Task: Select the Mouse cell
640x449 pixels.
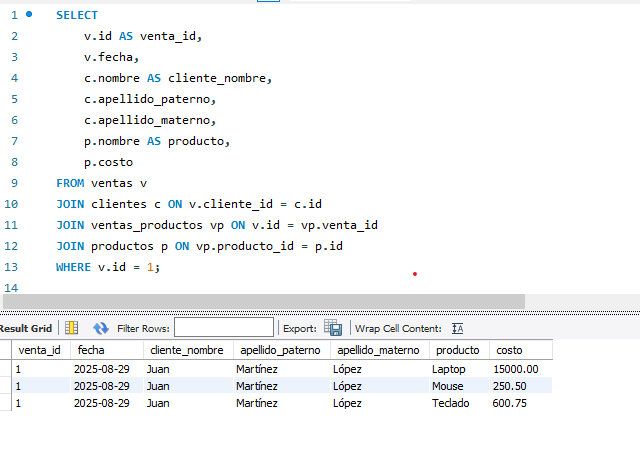Action: coord(459,386)
